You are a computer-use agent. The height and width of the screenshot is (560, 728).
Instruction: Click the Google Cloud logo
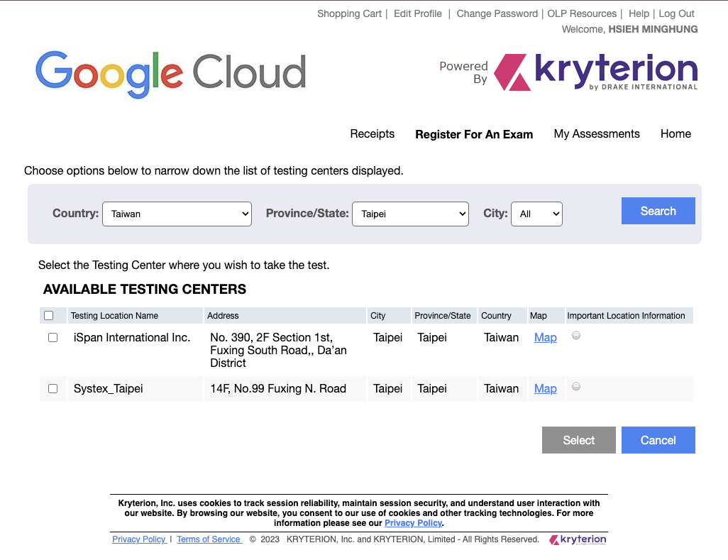(171, 74)
